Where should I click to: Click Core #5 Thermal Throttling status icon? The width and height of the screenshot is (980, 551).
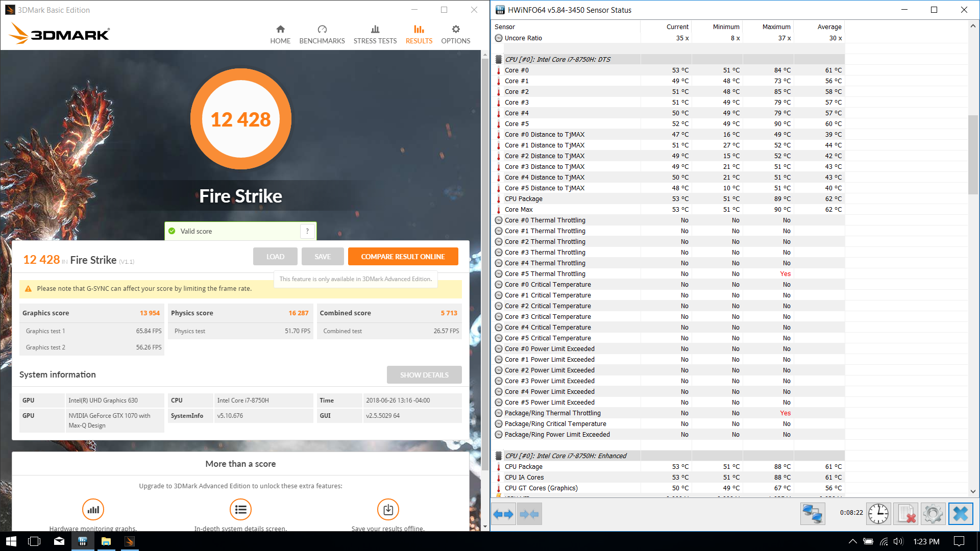point(499,274)
